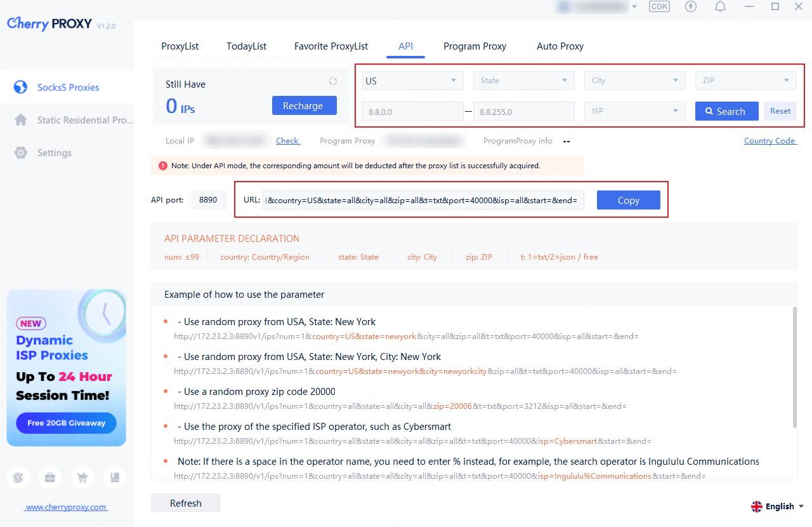Expand the ZIP dropdown
812x527 pixels.
745,81
